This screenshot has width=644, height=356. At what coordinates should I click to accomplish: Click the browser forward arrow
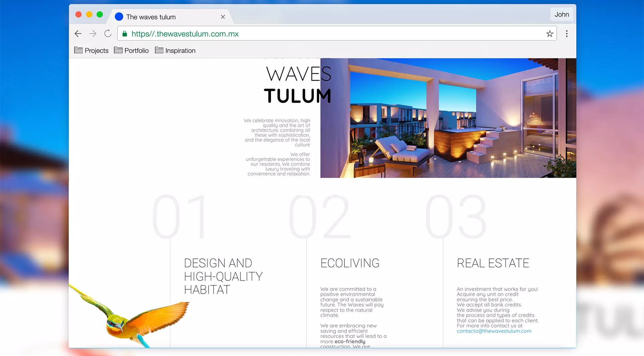click(x=93, y=34)
